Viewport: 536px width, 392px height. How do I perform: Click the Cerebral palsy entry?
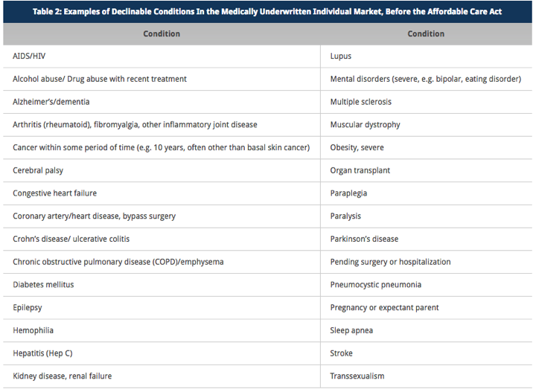pyautogui.click(x=38, y=170)
